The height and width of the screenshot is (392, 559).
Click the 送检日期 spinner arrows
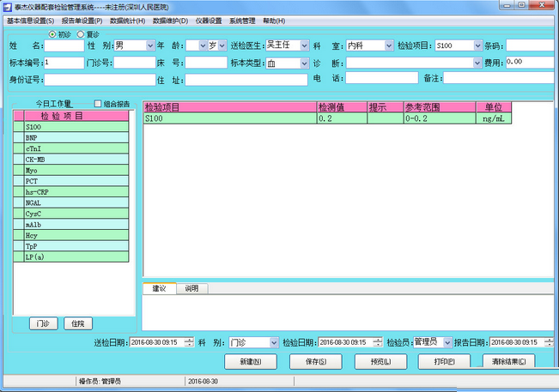click(189, 341)
